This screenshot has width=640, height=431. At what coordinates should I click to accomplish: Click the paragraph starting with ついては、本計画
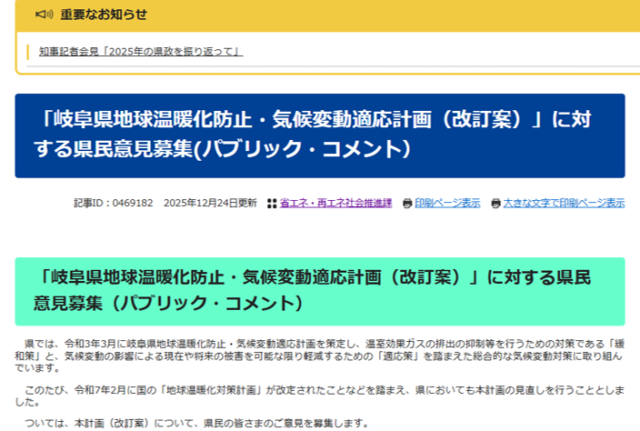tap(200, 424)
